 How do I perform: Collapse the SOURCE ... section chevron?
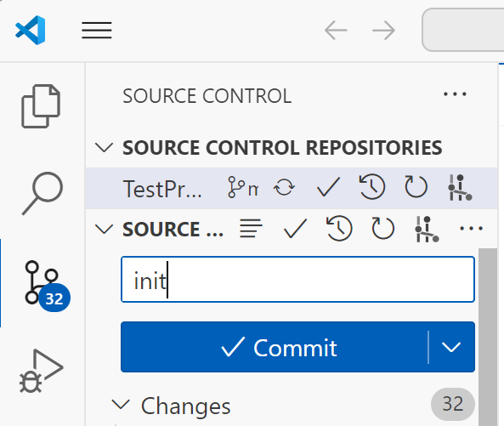(x=105, y=230)
